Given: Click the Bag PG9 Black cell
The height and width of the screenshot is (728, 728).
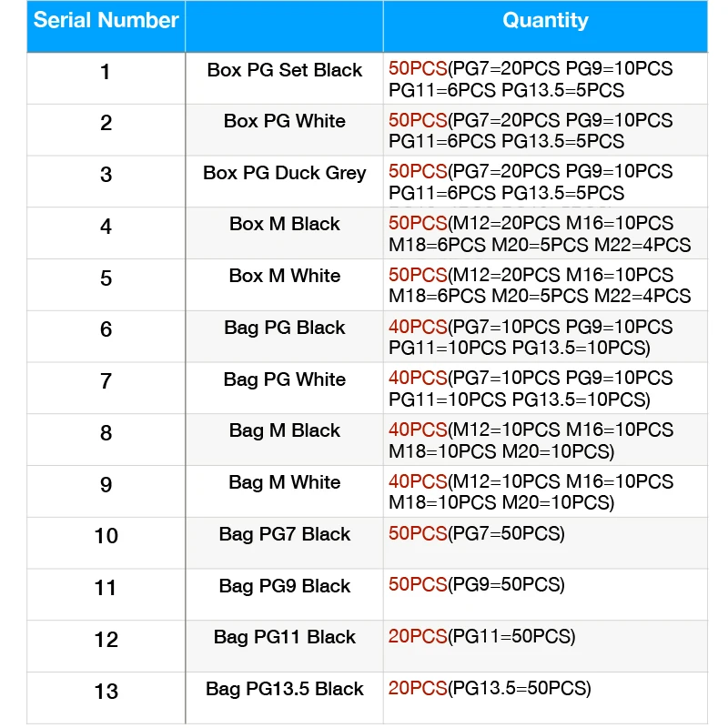Looking at the screenshot, I should tap(284, 586).
